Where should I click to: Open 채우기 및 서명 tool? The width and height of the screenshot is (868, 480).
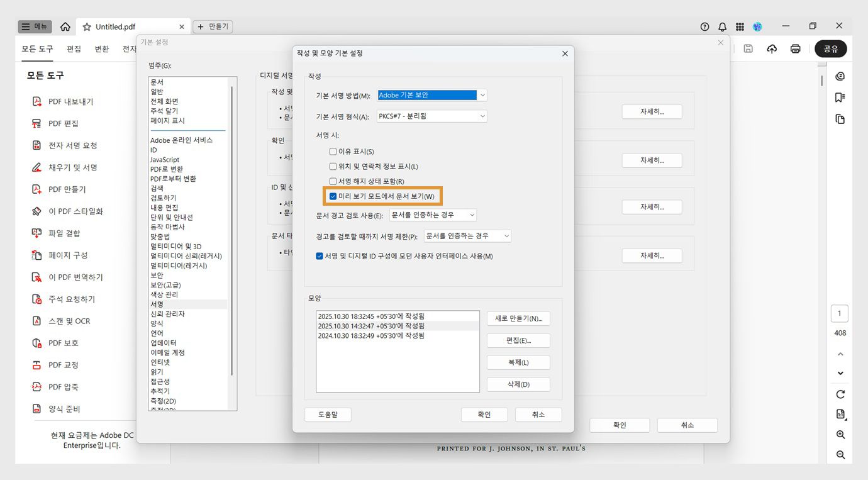(x=65, y=167)
